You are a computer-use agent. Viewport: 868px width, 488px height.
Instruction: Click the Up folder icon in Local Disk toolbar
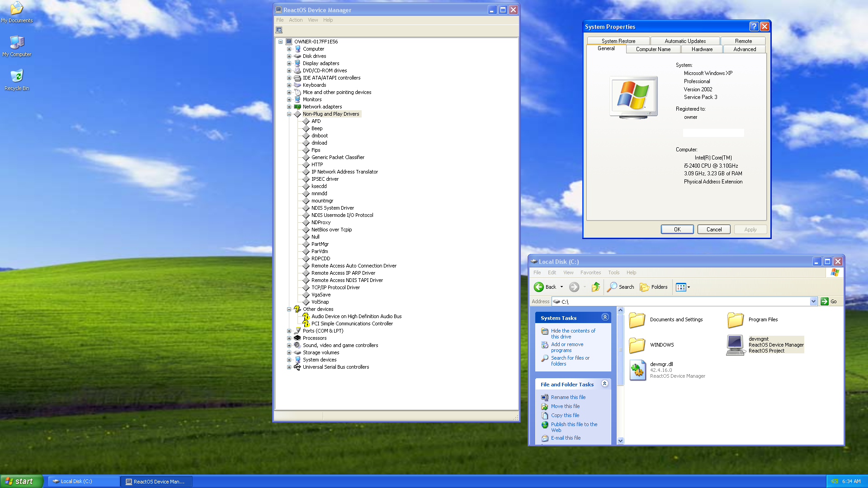click(596, 287)
